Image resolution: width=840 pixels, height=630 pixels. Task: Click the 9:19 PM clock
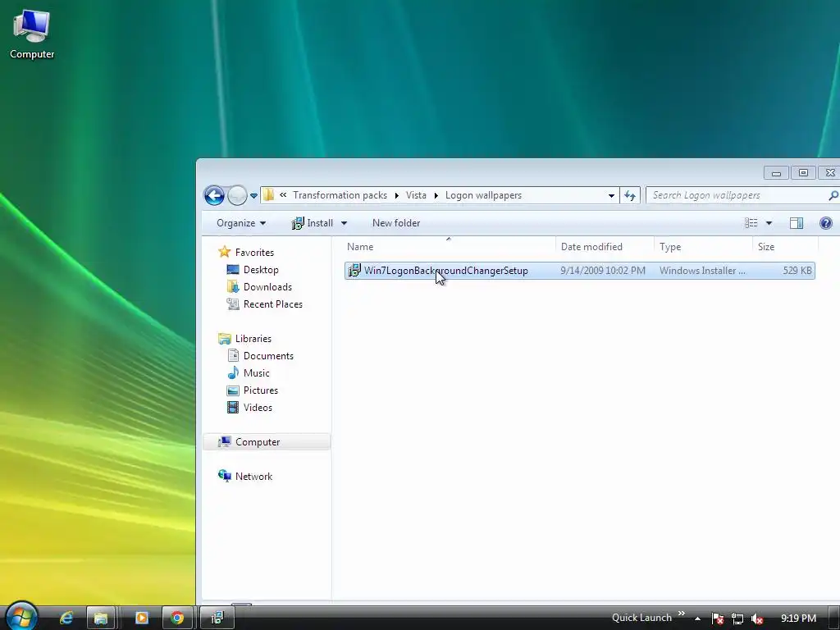(x=798, y=619)
